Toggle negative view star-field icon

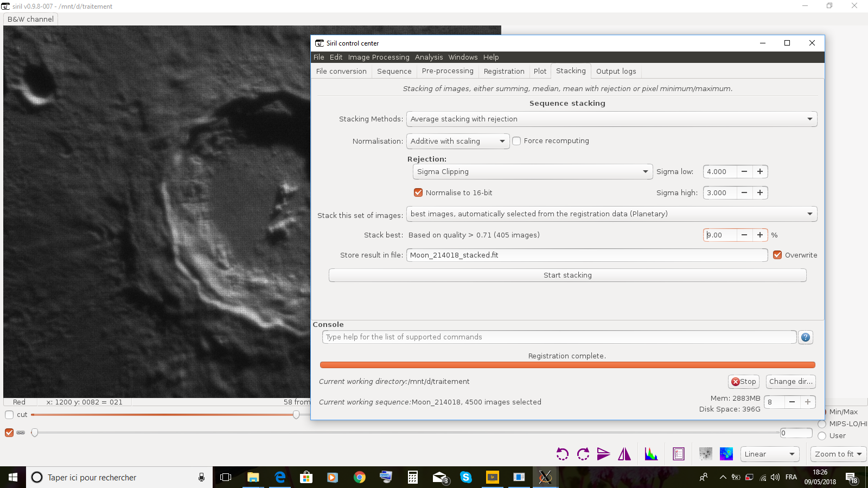tap(706, 454)
